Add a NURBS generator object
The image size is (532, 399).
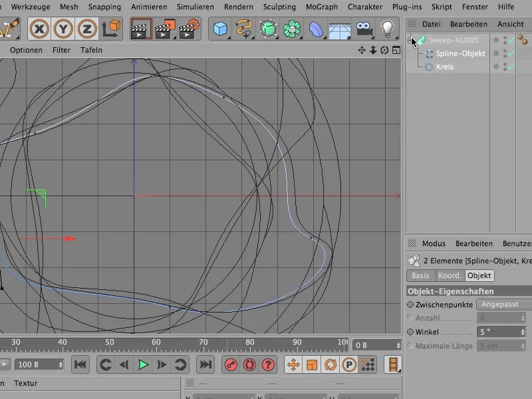(268, 29)
